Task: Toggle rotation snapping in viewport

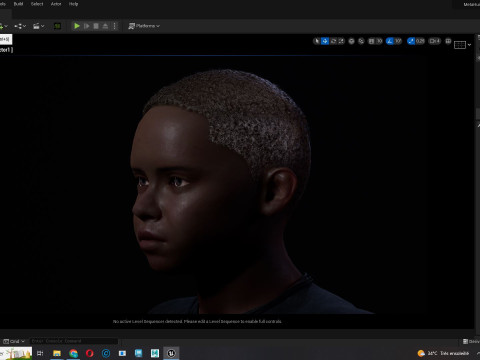Action: 390,41
